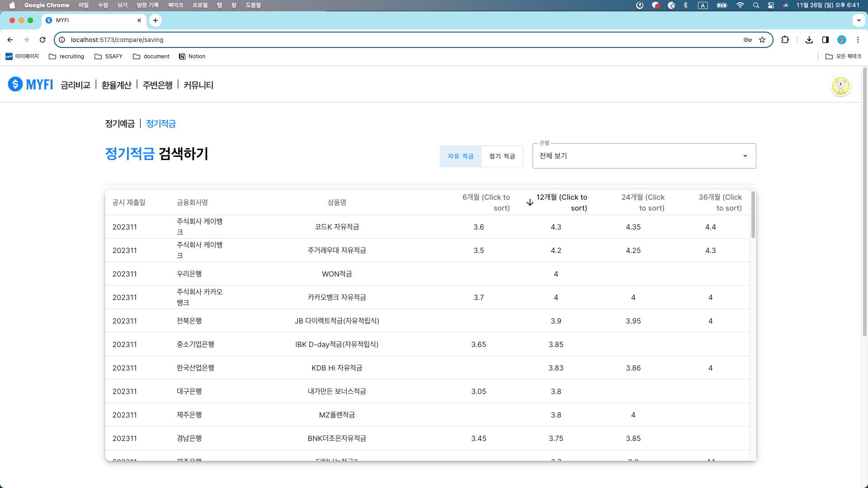Open the 은행 전체 보기 dropdown
This screenshot has width=868, height=488.
pos(644,156)
